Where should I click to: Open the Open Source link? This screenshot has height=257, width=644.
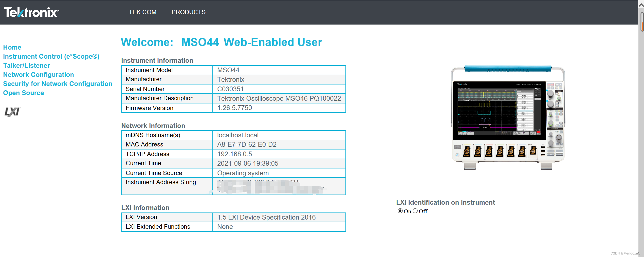click(x=24, y=93)
